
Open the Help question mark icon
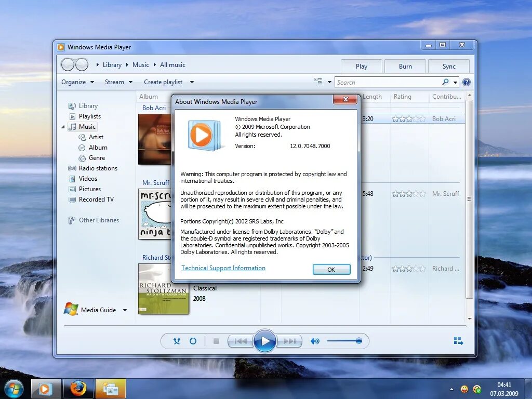[467, 82]
